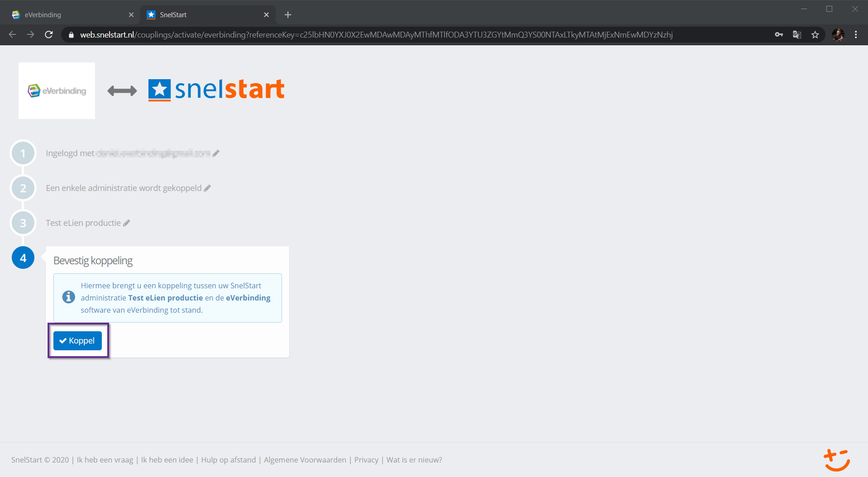
Task: Select step 3 circle
Action: (23, 223)
